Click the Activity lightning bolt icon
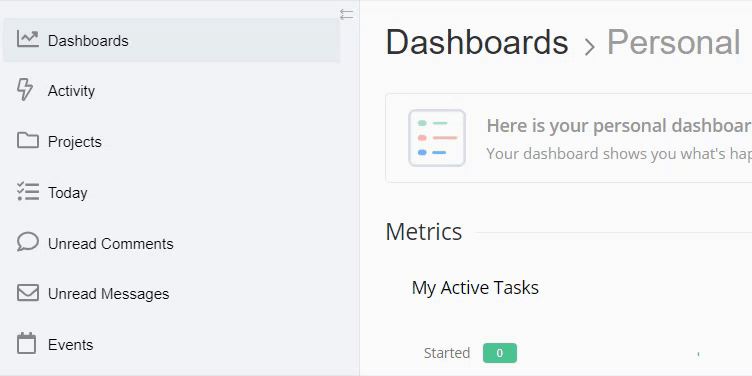 click(25, 90)
